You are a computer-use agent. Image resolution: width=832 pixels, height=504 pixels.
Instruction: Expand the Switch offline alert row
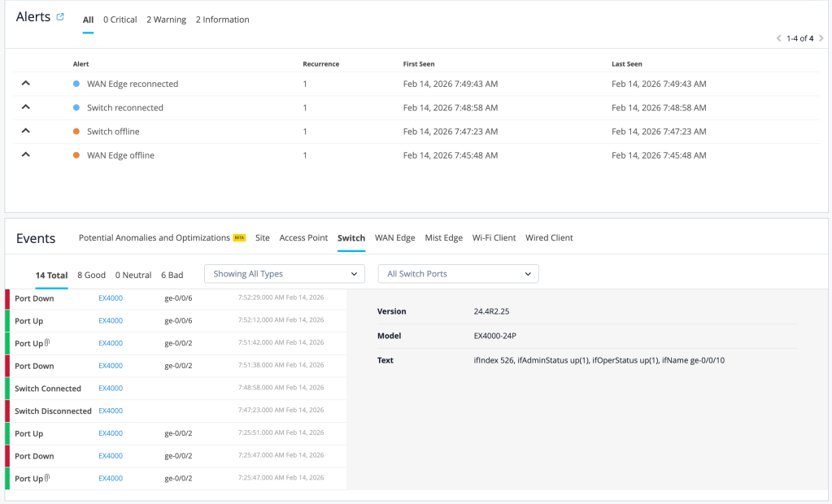(25, 131)
